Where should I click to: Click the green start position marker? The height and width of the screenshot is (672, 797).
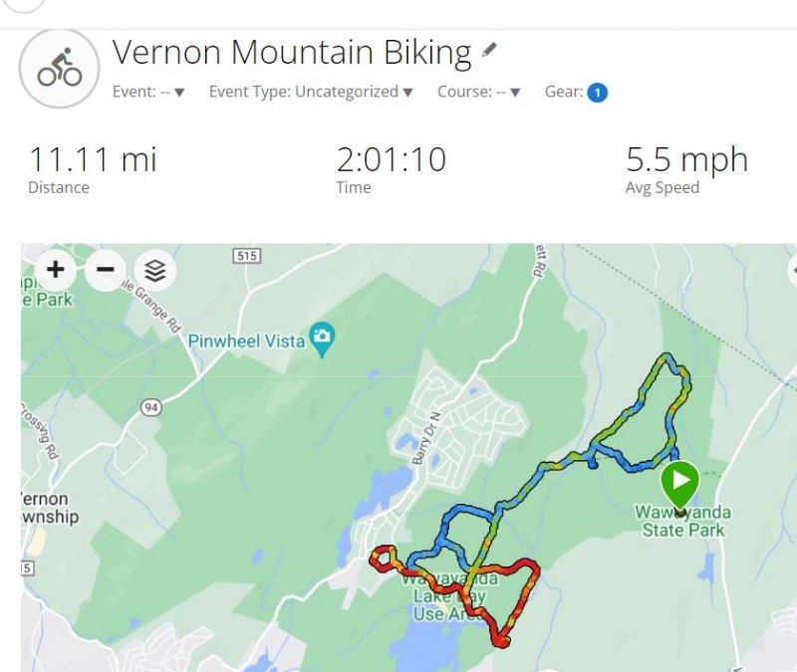[x=680, y=485]
